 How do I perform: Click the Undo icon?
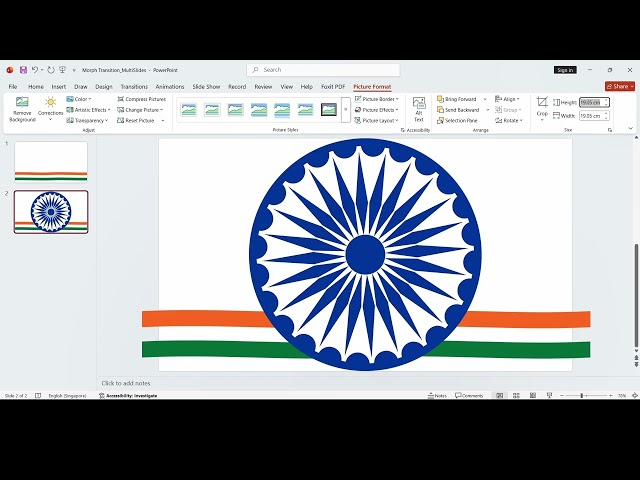tap(35, 70)
